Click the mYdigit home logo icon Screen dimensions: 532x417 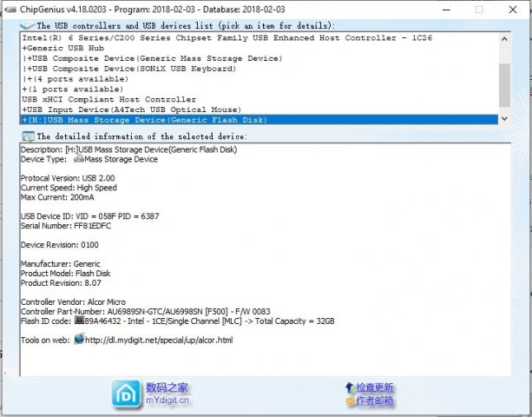(126, 394)
